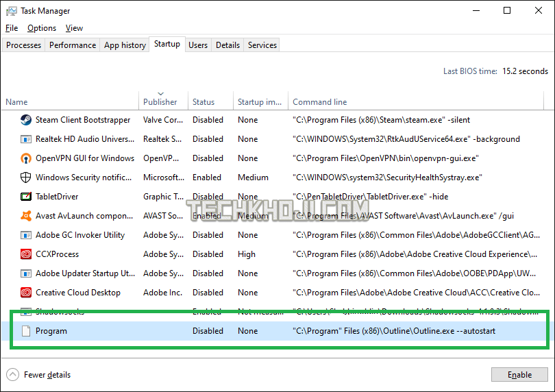Click the OpenVPN GUI orange icon
Image resolution: width=555 pixels, height=392 pixels.
pos(26,158)
